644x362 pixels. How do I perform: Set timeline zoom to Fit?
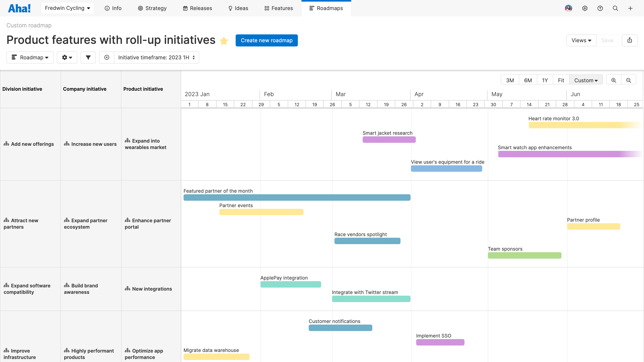click(x=561, y=80)
